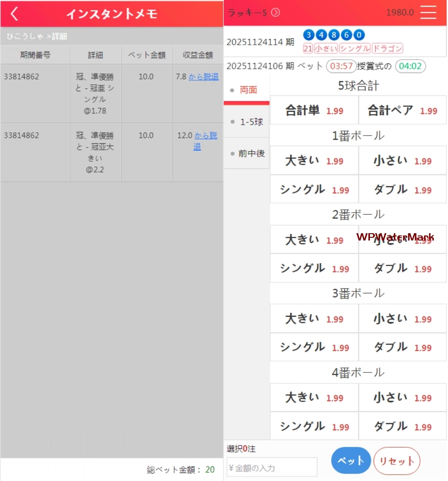Tap the back arrow in Instant Memo header
This screenshot has height=481, width=448.
(x=15, y=14)
